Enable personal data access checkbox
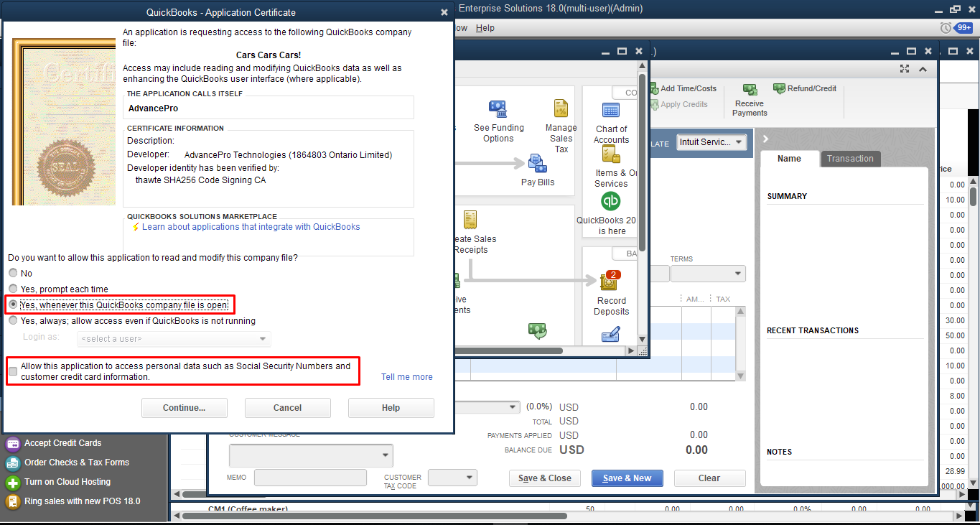 13,371
